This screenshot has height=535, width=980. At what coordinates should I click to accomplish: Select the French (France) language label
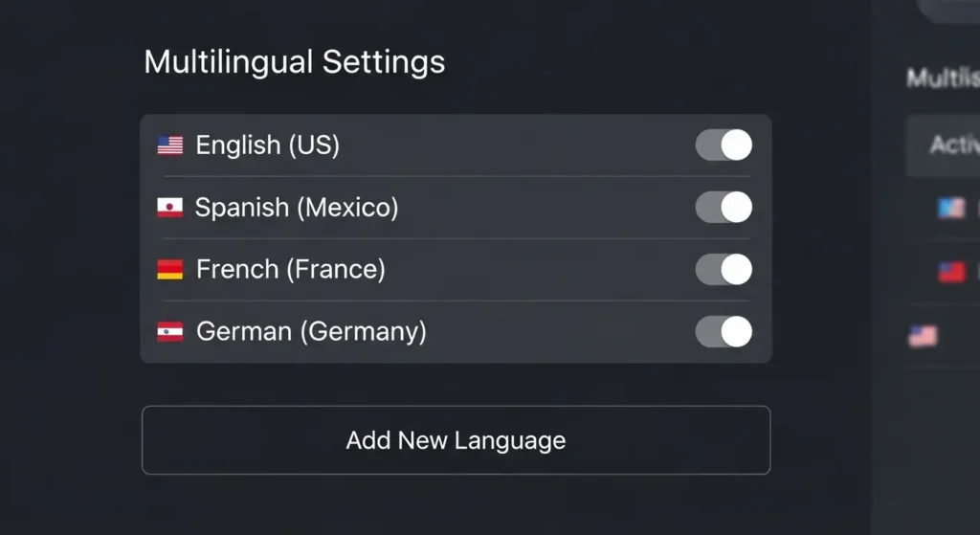[x=290, y=270]
